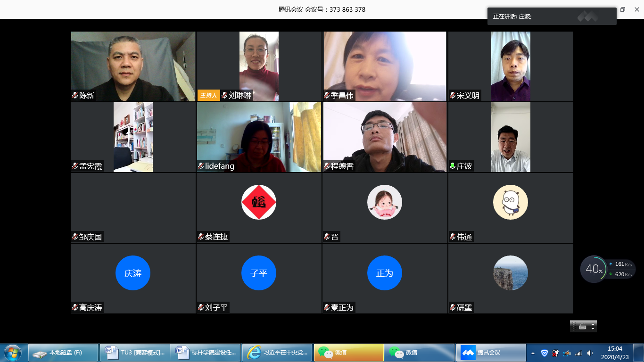Open the 本地磁盘 (F:) taskbar window

pos(64,353)
